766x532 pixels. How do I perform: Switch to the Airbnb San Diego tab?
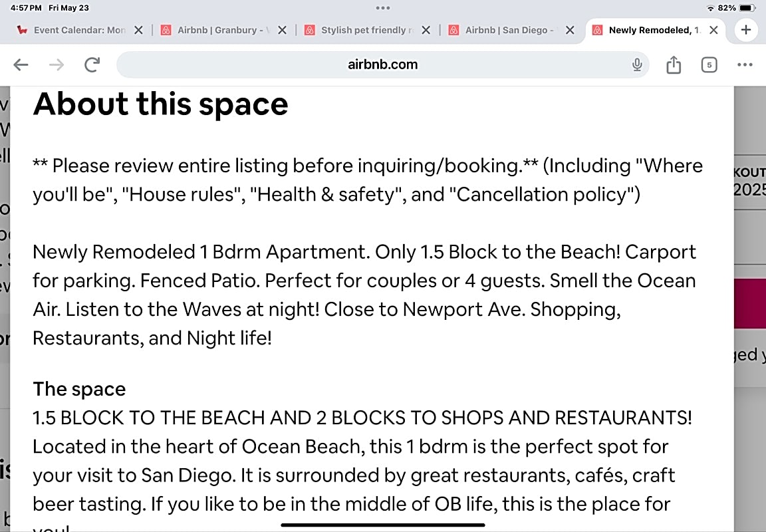pos(504,30)
